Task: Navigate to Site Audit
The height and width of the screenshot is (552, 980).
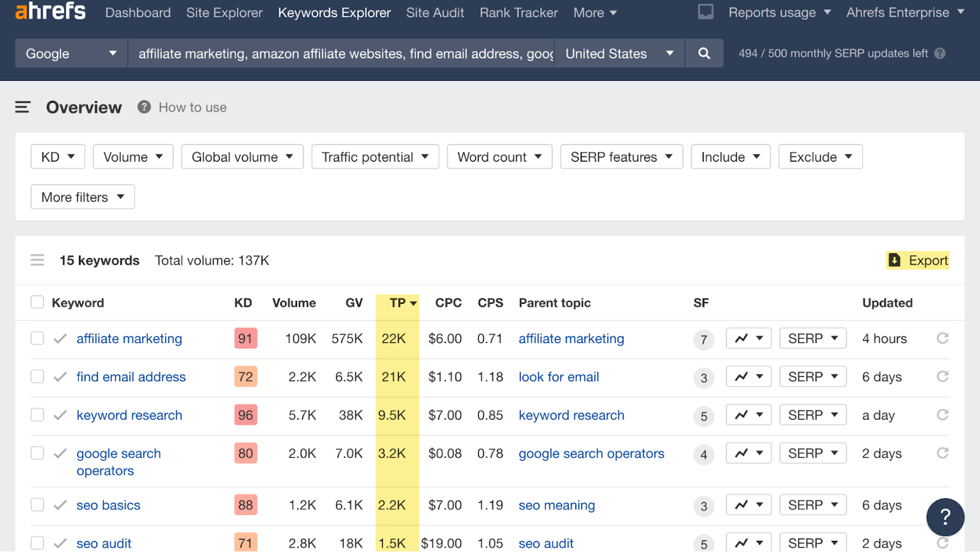Action: click(435, 12)
